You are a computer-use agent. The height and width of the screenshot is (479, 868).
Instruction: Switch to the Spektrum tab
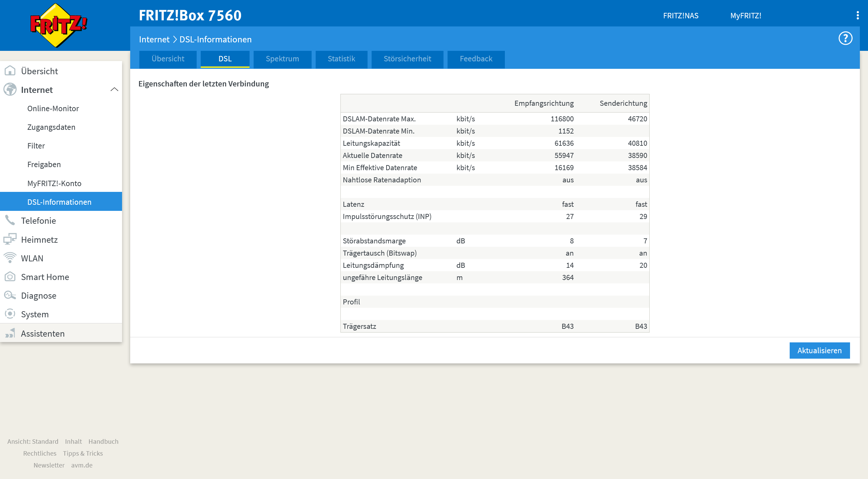pos(282,59)
